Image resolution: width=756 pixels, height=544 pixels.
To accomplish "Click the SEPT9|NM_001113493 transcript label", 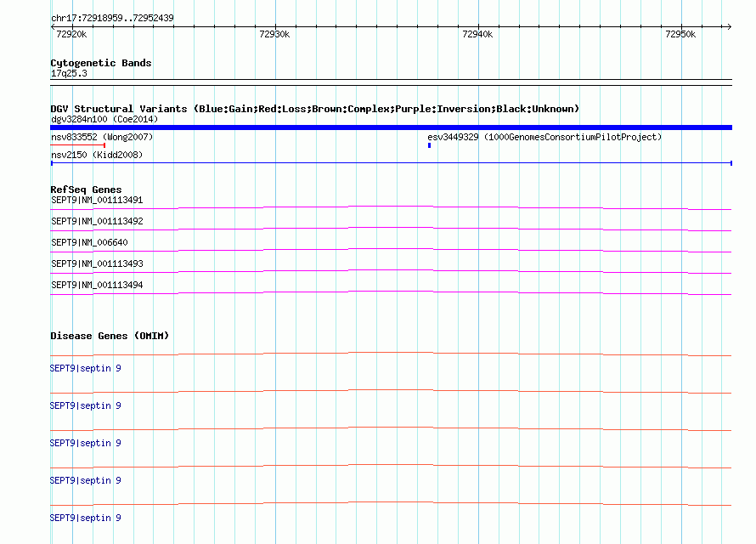I will pyautogui.click(x=97, y=263).
